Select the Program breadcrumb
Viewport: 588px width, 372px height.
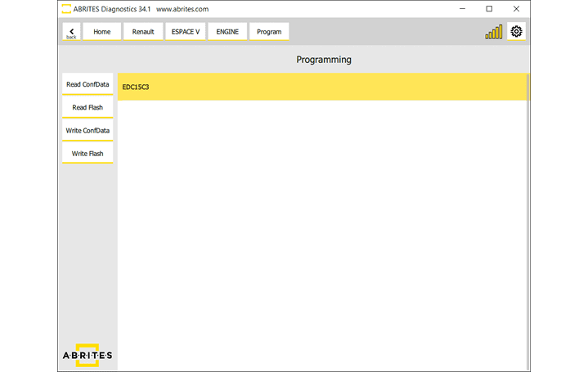(269, 32)
